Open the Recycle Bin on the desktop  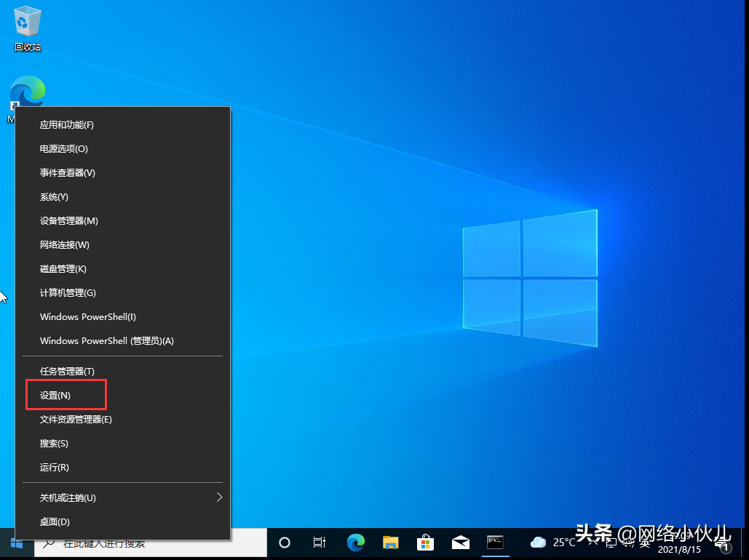(x=27, y=22)
